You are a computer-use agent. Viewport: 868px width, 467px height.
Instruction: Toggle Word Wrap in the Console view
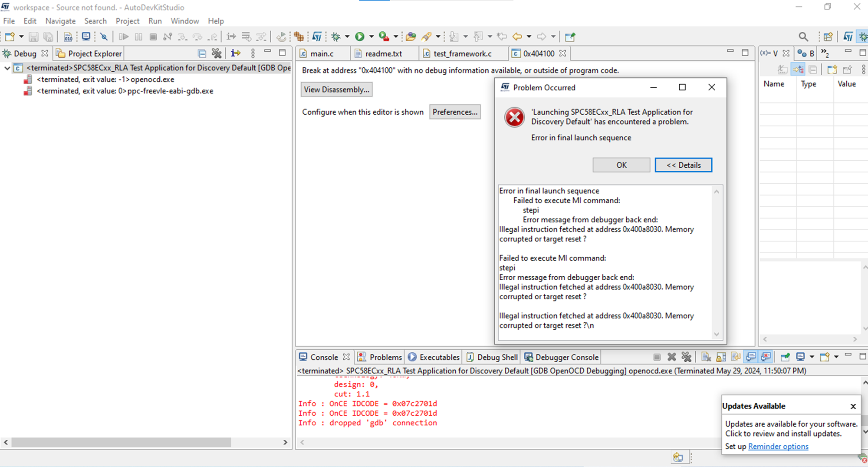pyautogui.click(x=736, y=357)
